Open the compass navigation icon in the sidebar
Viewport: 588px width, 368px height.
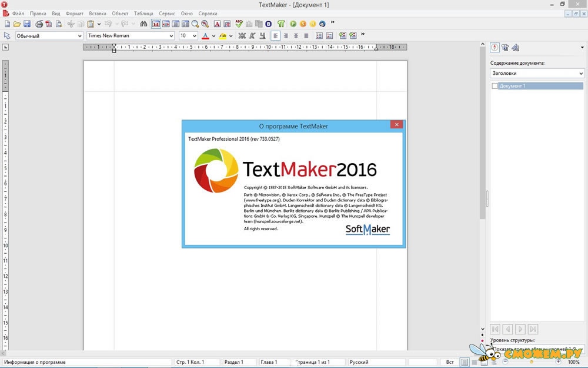tap(495, 47)
